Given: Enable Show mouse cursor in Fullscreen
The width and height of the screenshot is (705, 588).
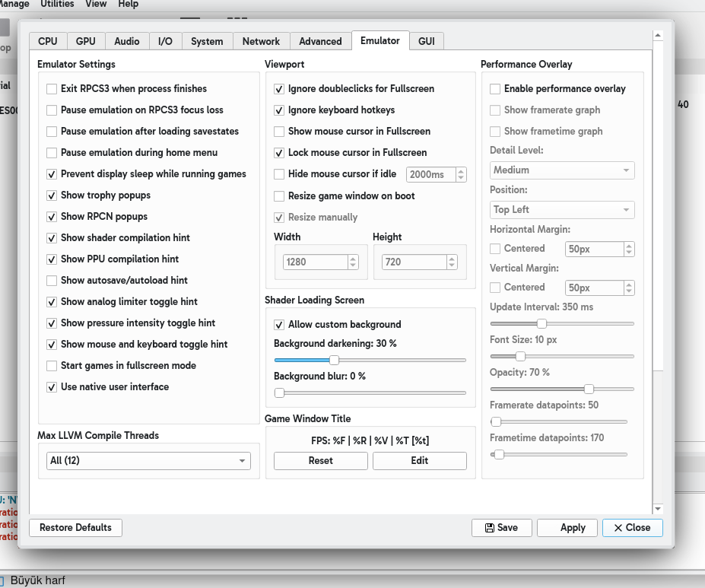Looking at the screenshot, I should click(279, 132).
